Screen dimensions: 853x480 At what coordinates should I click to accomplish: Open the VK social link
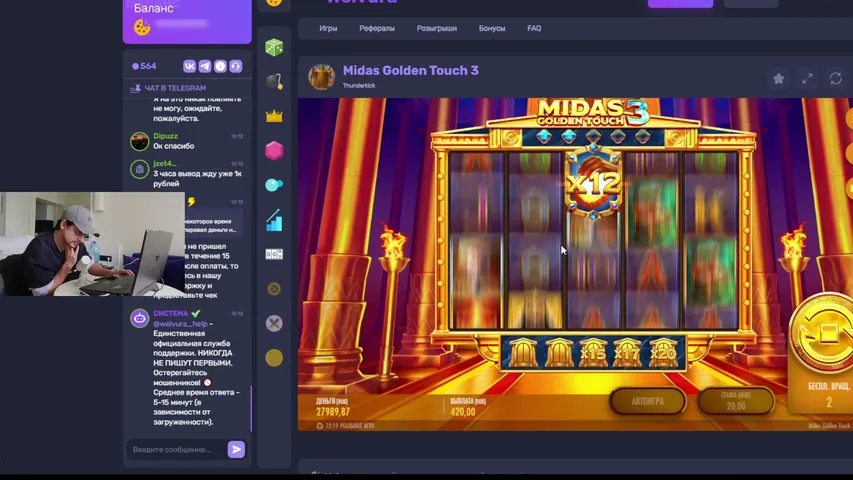point(189,66)
